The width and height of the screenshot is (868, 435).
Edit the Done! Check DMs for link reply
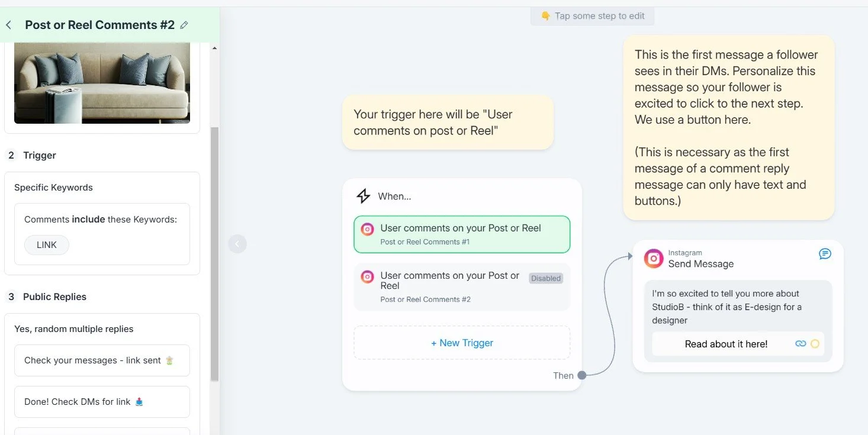point(102,402)
